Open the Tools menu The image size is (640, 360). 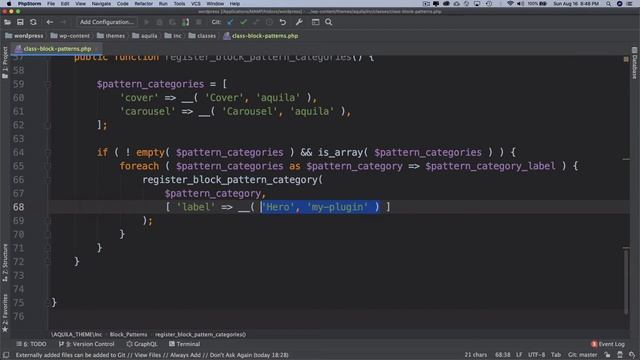point(179,4)
